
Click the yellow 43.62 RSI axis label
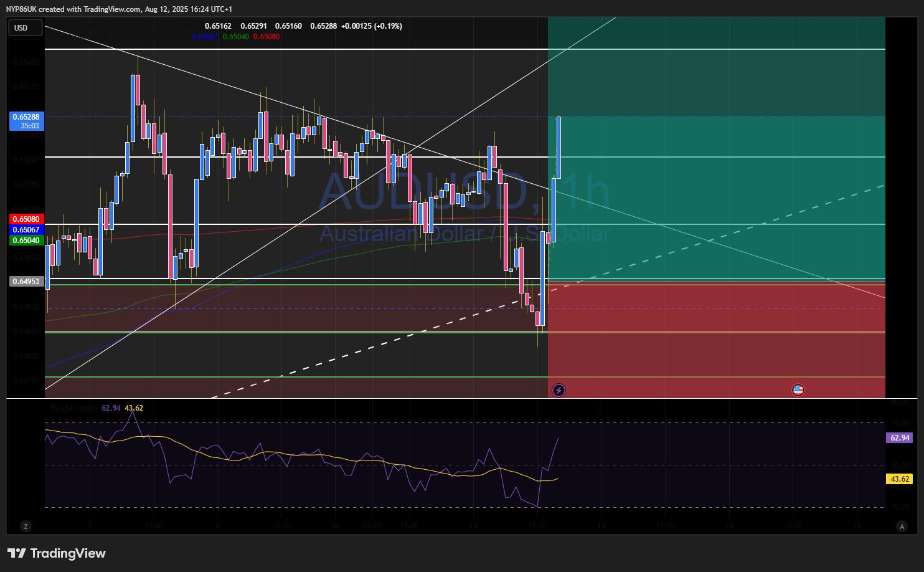point(900,479)
